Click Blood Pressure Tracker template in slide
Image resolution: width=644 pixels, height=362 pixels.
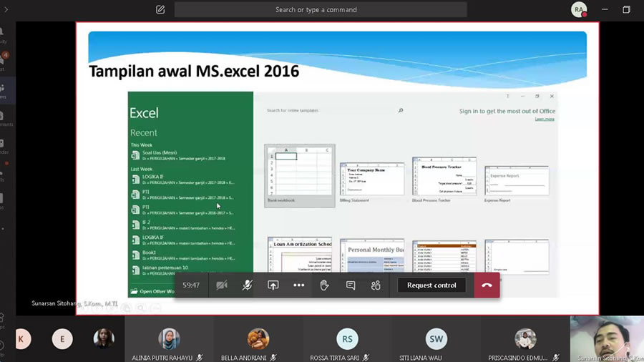(444, 180)
